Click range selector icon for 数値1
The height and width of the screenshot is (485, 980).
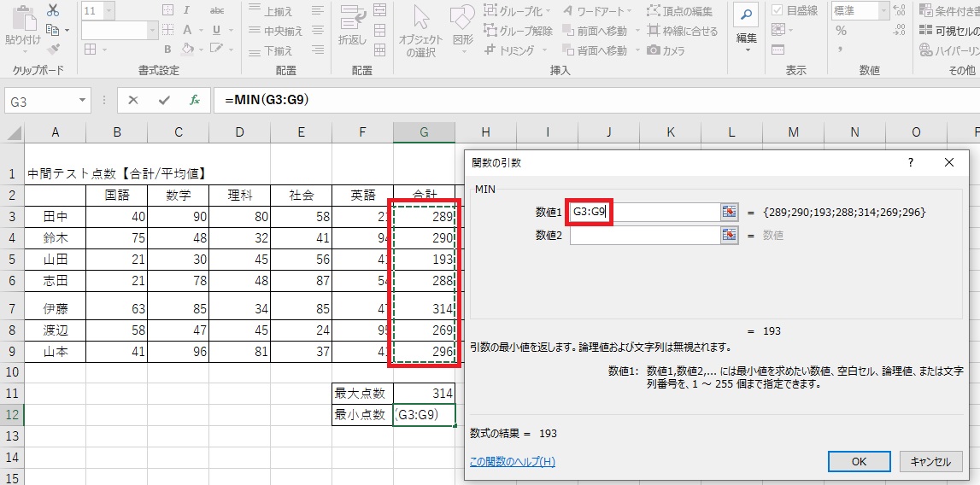(x=729, y=212)
